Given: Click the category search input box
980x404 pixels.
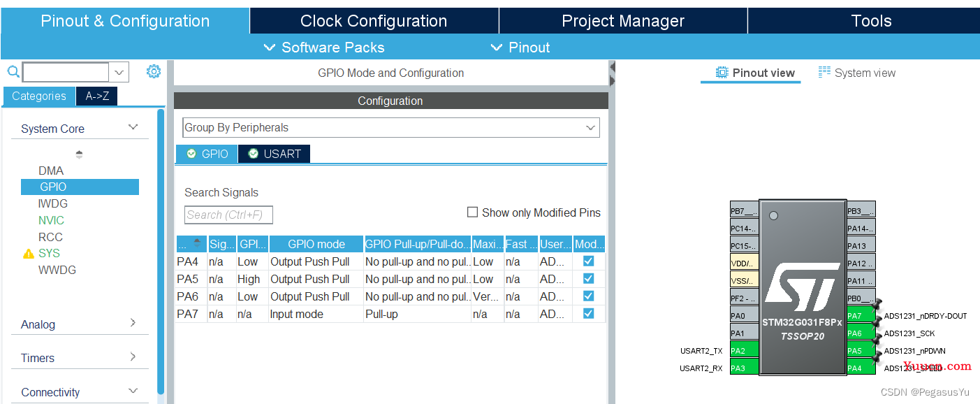Looking at the screenshot, I should (x=66, y=71).
